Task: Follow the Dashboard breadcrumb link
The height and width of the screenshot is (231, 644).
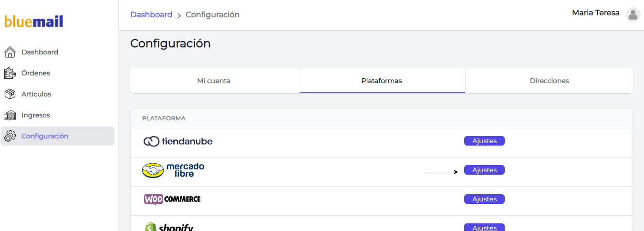Action: 151,15
